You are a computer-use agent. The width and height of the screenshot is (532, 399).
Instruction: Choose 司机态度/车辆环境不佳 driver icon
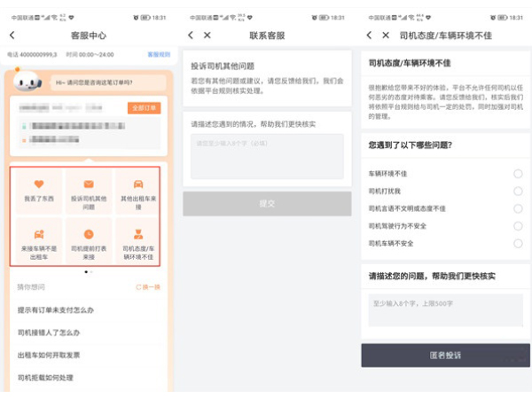click(x=137, y=233)
